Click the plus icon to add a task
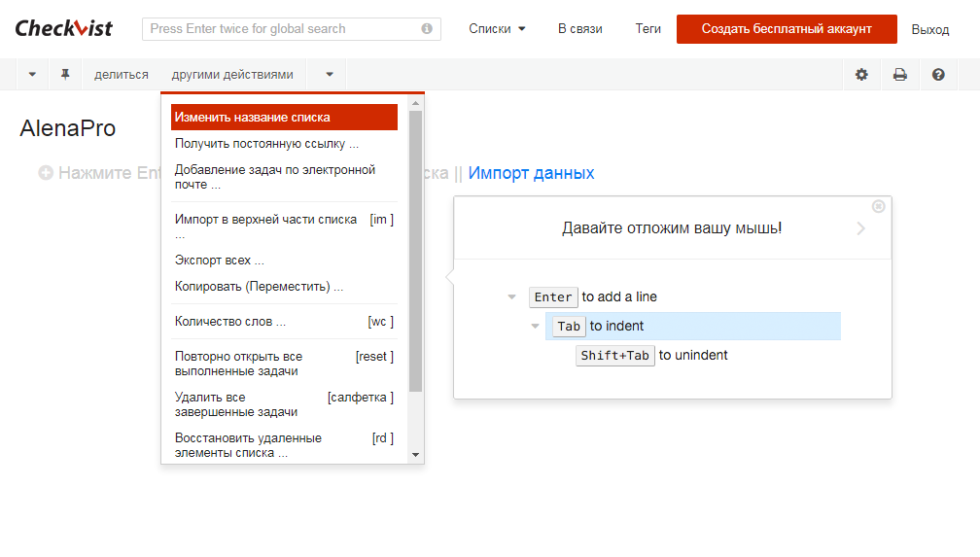This screenshot has width=980, height=557. [46, 173]
